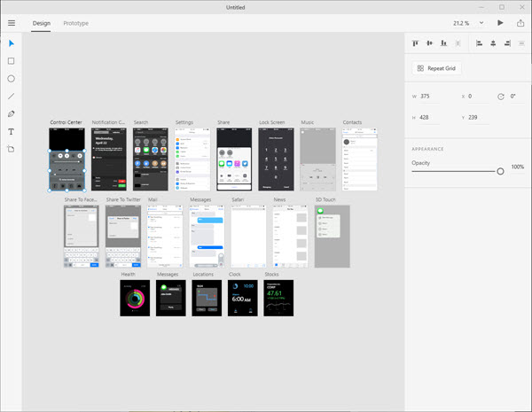Click the Stocks watch artboard

tap(278, 298)
